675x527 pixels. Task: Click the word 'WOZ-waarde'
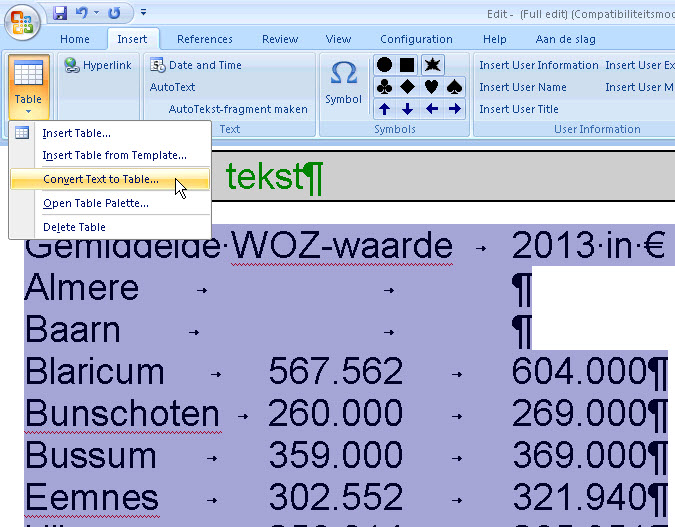342,245
